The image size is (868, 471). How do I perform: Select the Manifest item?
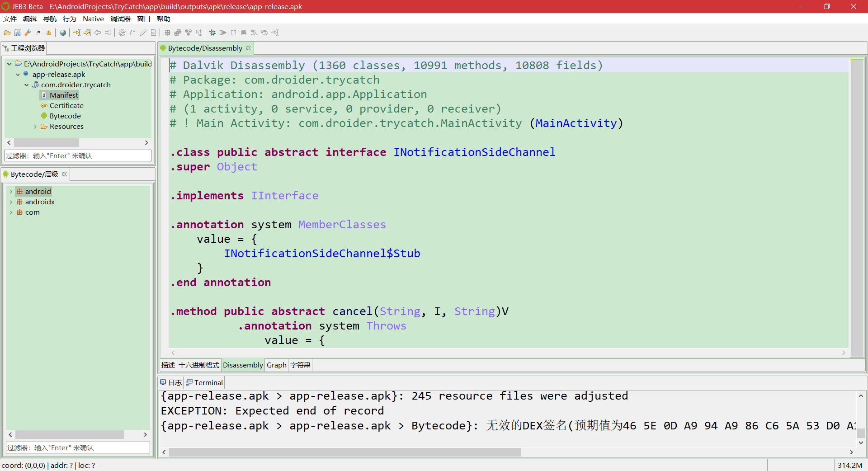point(64,95)
